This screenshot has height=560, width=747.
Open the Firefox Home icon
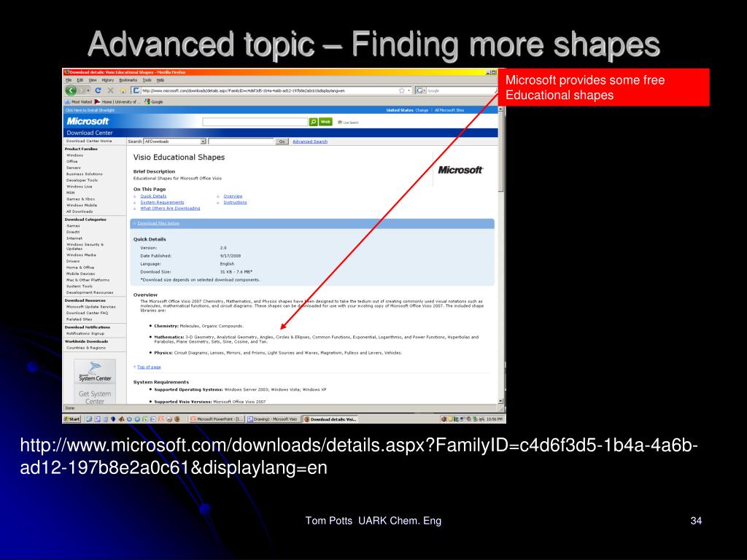[x=123, y=90]
